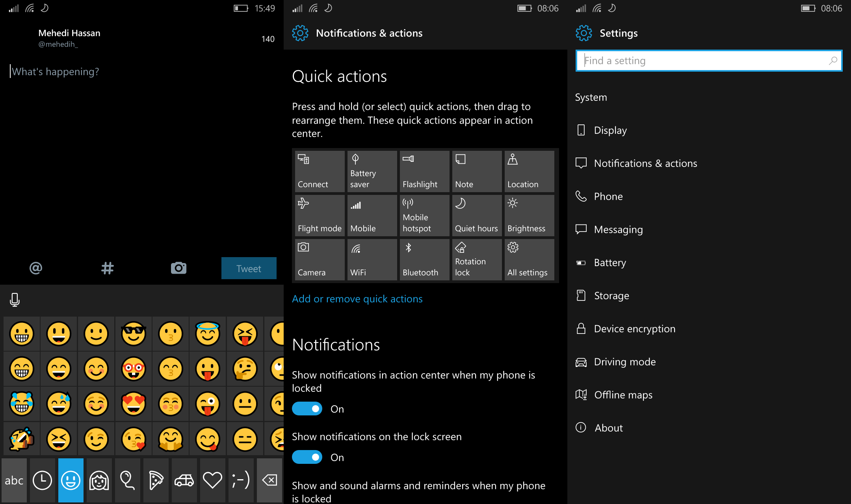The image size is (851, 504).
Task: Click battery status icon in Twitter screen
Action: pyautogui.click(x=241, y=8)
